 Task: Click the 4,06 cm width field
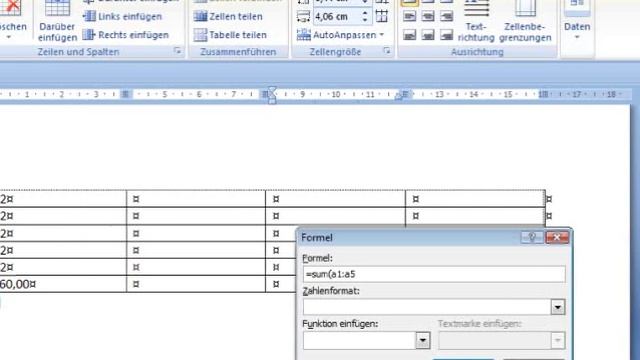pos(337,17)
